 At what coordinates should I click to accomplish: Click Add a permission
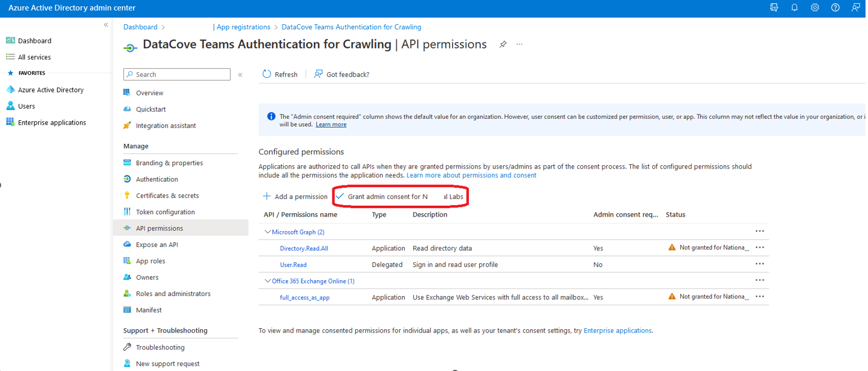tap(295, 197)
